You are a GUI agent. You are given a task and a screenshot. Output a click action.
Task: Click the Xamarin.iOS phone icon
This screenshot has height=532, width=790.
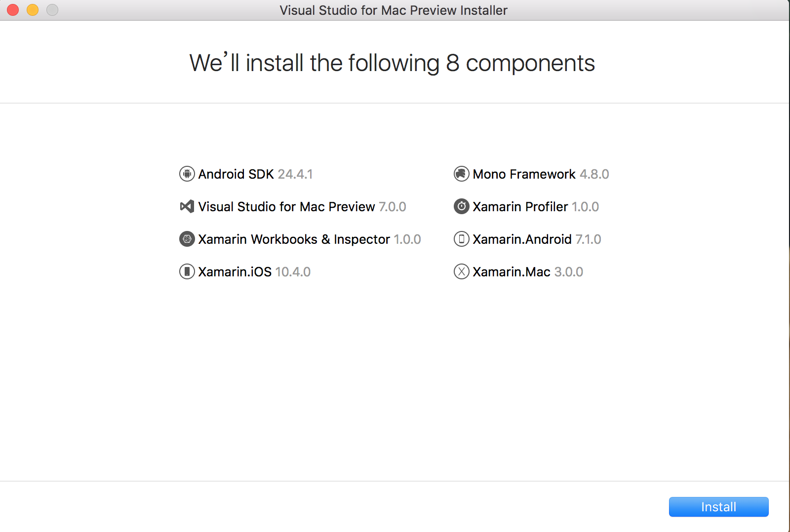187,271
